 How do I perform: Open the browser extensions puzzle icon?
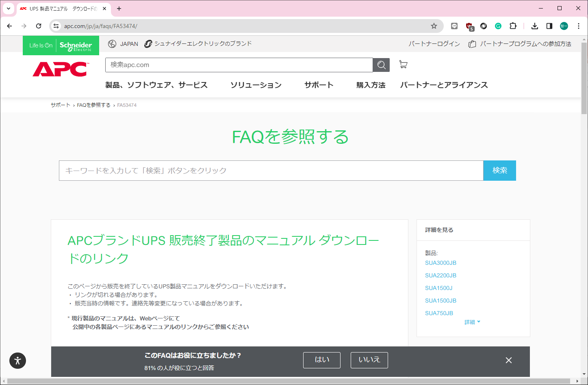tap(513, 26)
